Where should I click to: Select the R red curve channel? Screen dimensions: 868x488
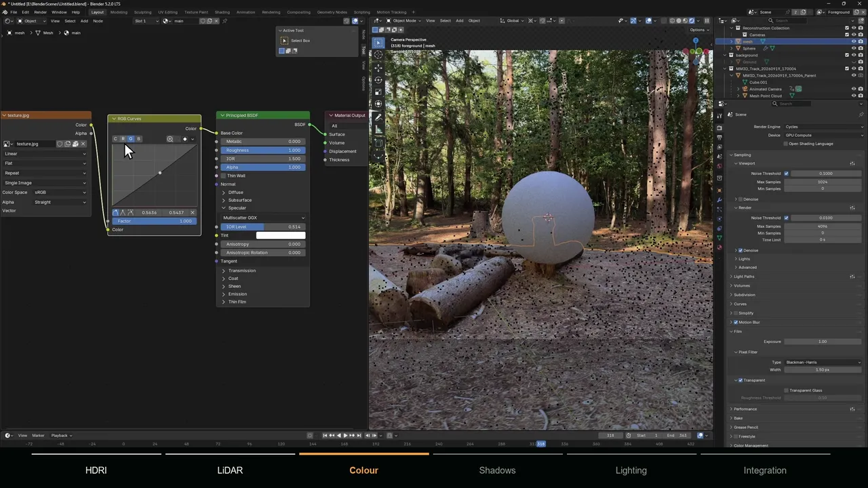pyautogui.click(x=123, y=139)
